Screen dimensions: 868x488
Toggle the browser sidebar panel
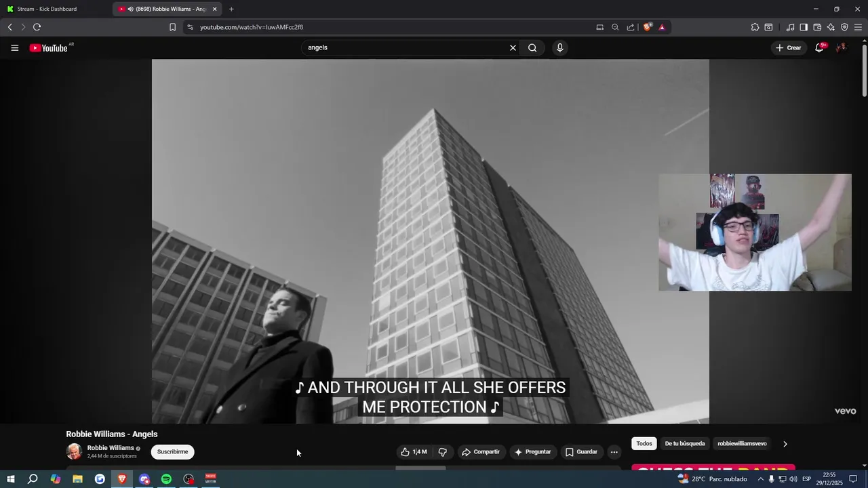click(804, 27)
